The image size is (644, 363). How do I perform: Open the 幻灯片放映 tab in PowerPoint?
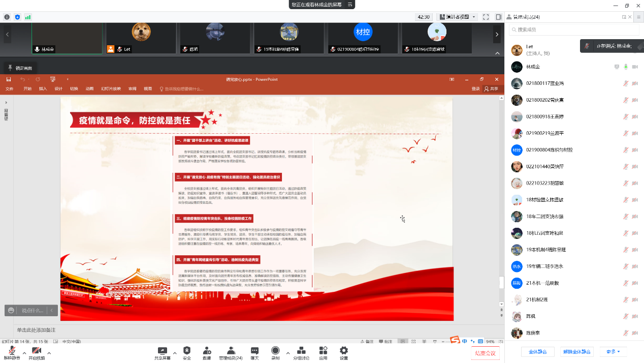111,89
